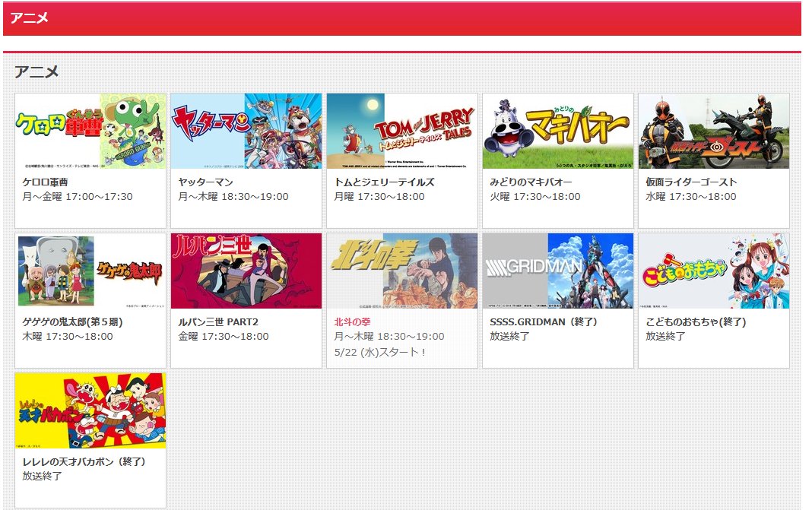
Task: Click the 仮面ライダーゴースト title link
Action: coord(691,182)
